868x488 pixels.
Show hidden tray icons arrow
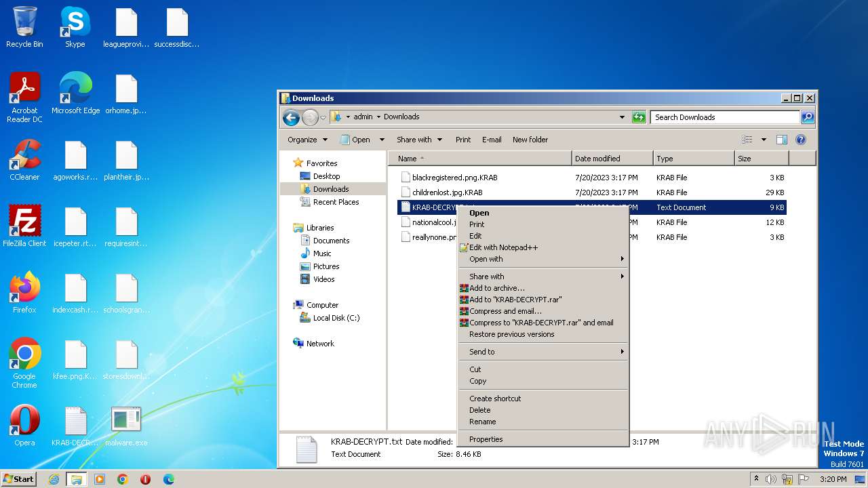click(756, 479)
